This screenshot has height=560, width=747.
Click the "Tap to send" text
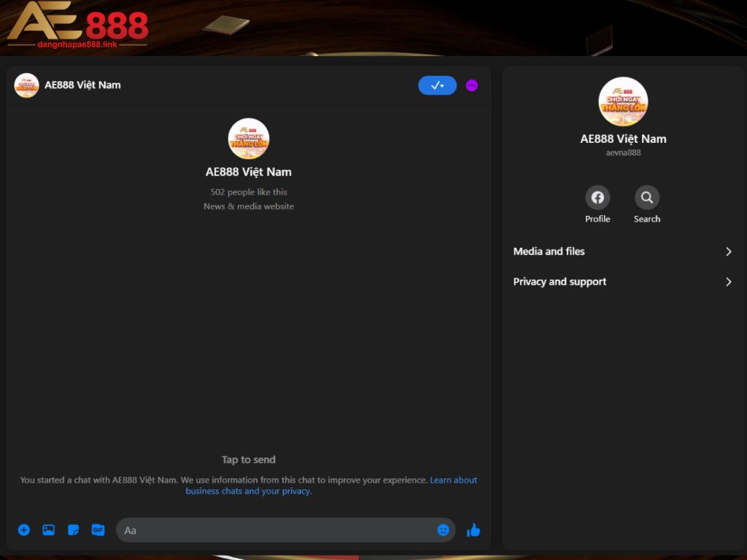[x=249, y=459]
